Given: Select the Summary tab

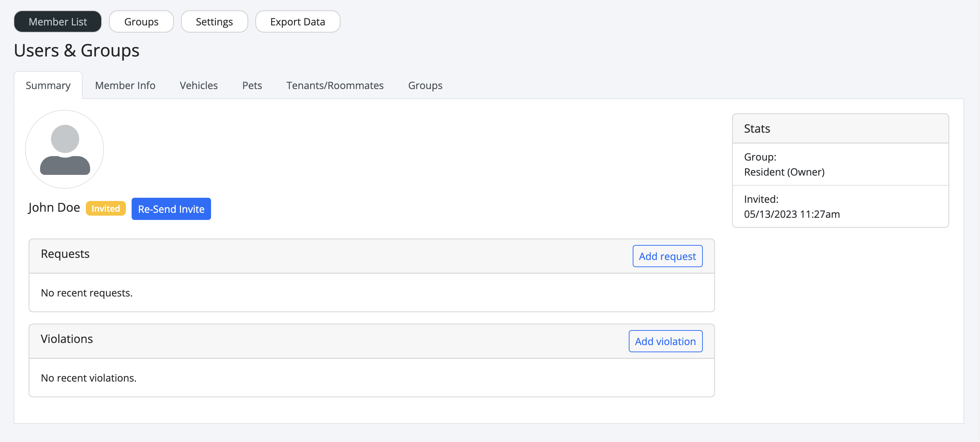Looking at the screenshot, I should pos(48,85).
